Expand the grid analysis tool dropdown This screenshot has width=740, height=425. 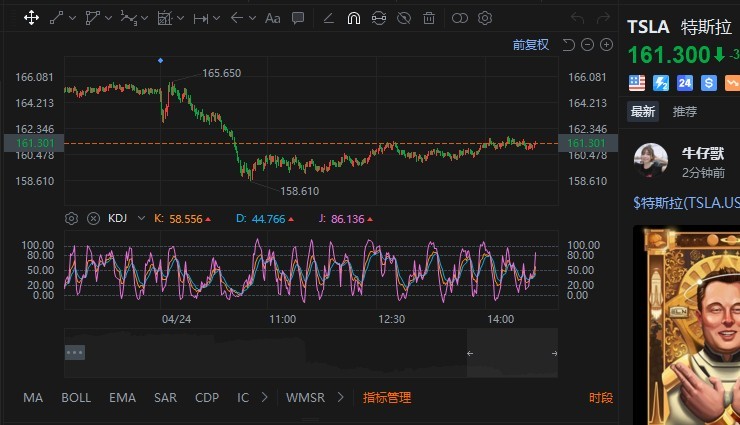point(180,18)
